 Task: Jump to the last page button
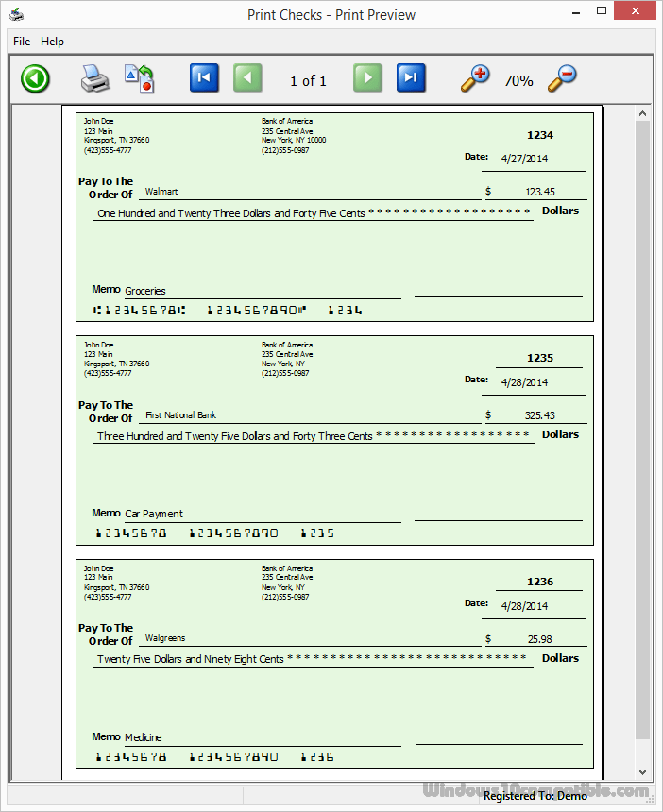click(411, 78)
